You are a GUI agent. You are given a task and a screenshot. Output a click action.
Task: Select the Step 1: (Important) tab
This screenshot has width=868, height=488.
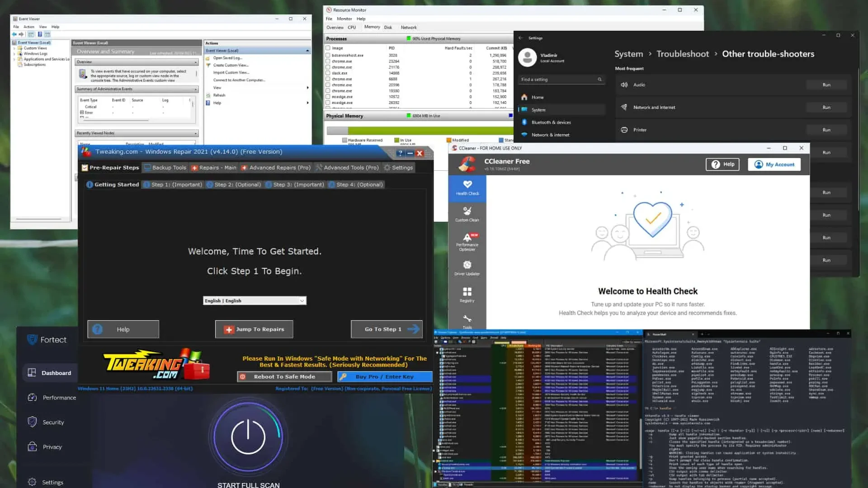(173, 184)
